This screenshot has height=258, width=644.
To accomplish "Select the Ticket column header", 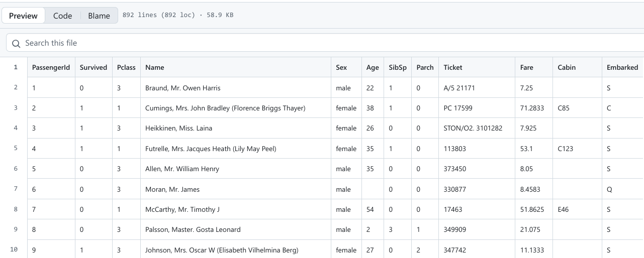I will [452, 67].
